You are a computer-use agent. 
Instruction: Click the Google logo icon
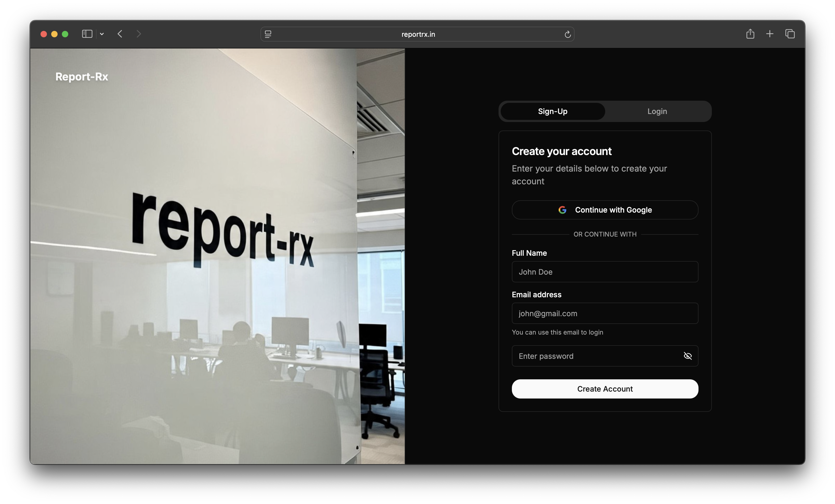[562, 210]
